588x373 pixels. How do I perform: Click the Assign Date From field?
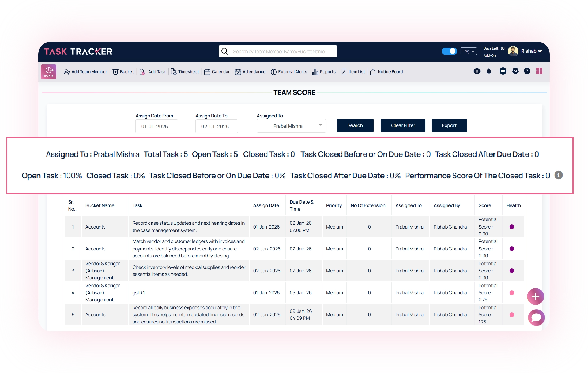pos(156,126)
